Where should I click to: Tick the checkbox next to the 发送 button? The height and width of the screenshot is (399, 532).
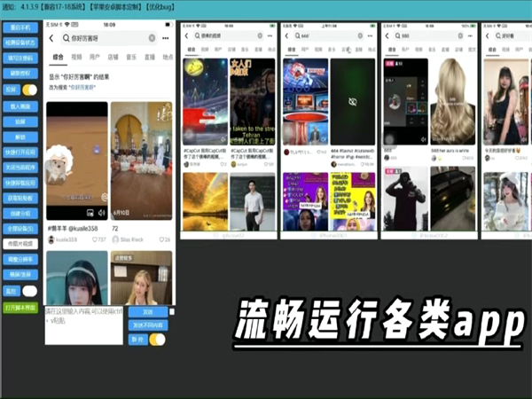click(172, 312)
